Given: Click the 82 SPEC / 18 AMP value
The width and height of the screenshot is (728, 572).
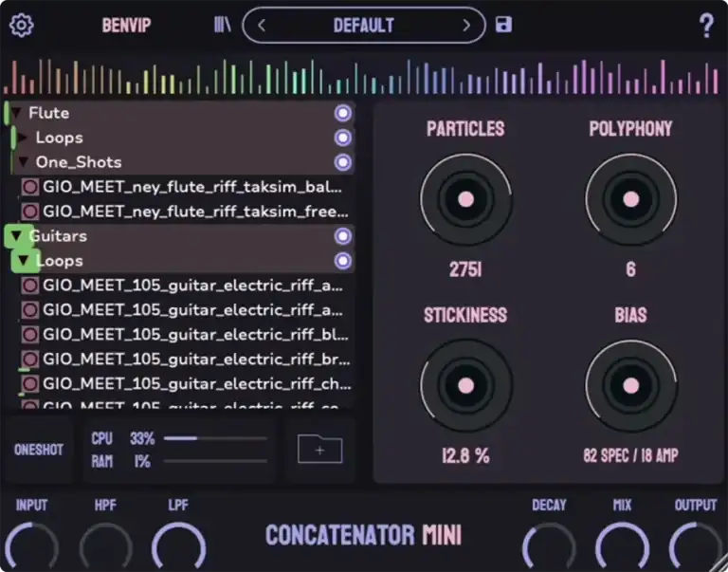Looking at the screenshot, I should point(630,455).
